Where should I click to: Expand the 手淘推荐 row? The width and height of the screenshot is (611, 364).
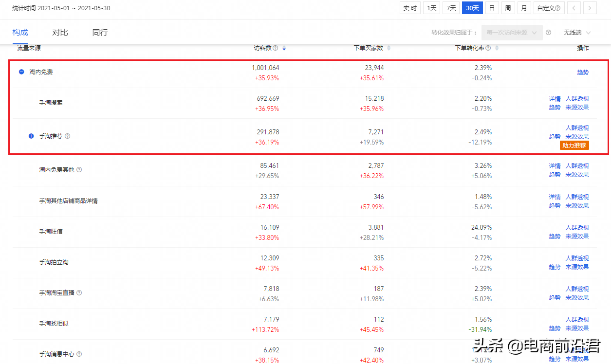click(31, 136)
